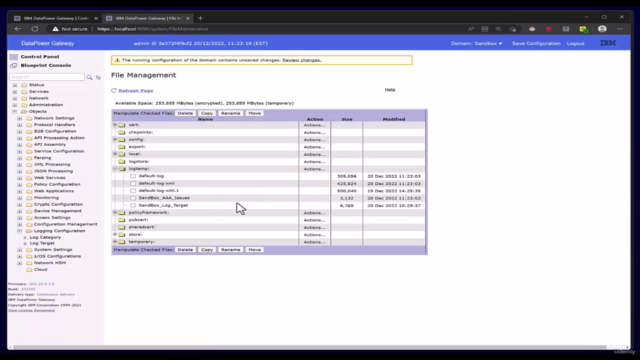
Task: Expand the Services tree node
Action: click(15, 92)
